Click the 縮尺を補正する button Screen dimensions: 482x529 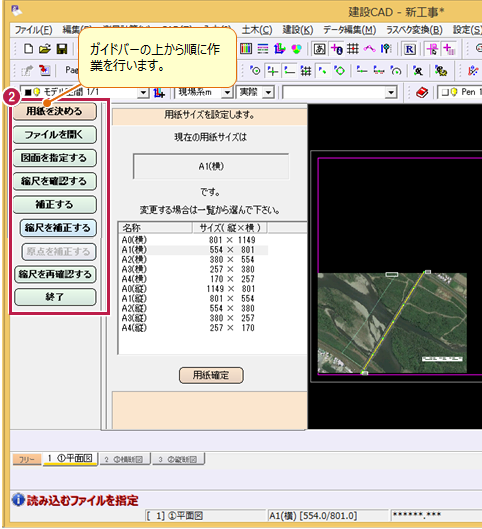click(58, 228)
